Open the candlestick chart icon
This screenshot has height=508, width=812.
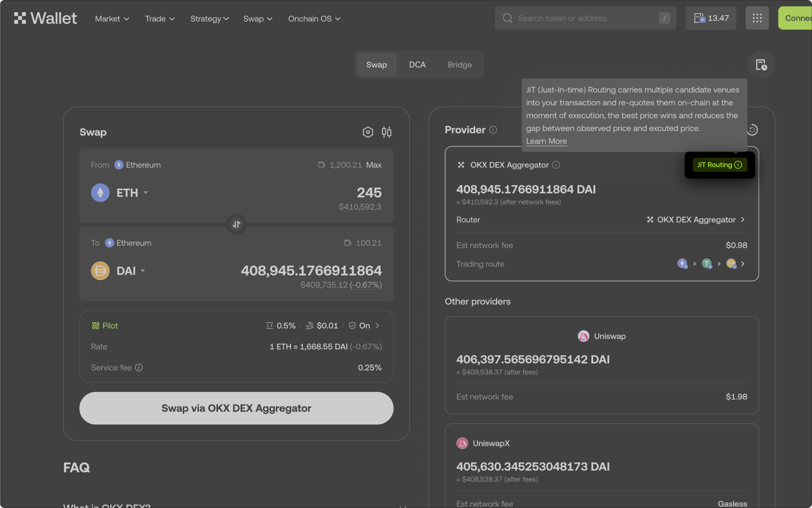point(386,132)
